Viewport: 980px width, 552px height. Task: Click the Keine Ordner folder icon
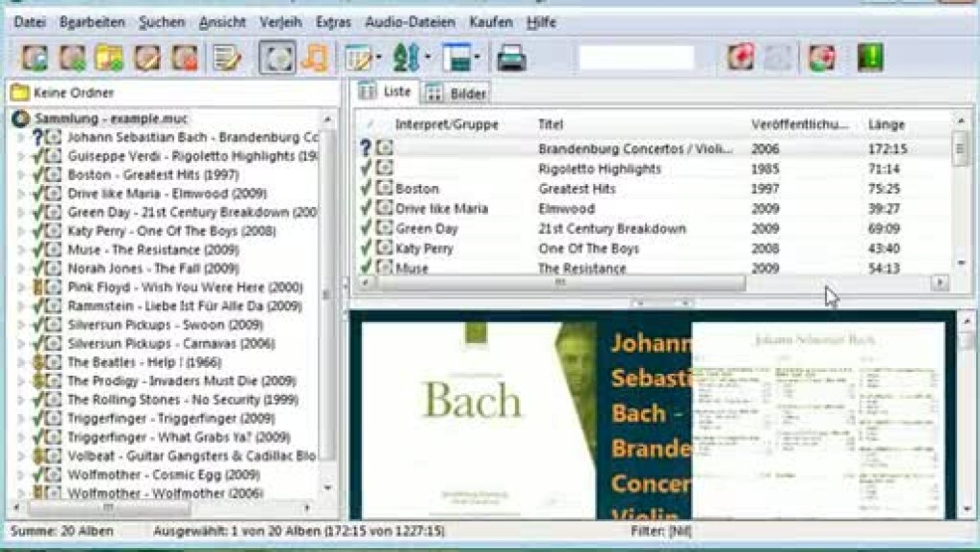19,92
